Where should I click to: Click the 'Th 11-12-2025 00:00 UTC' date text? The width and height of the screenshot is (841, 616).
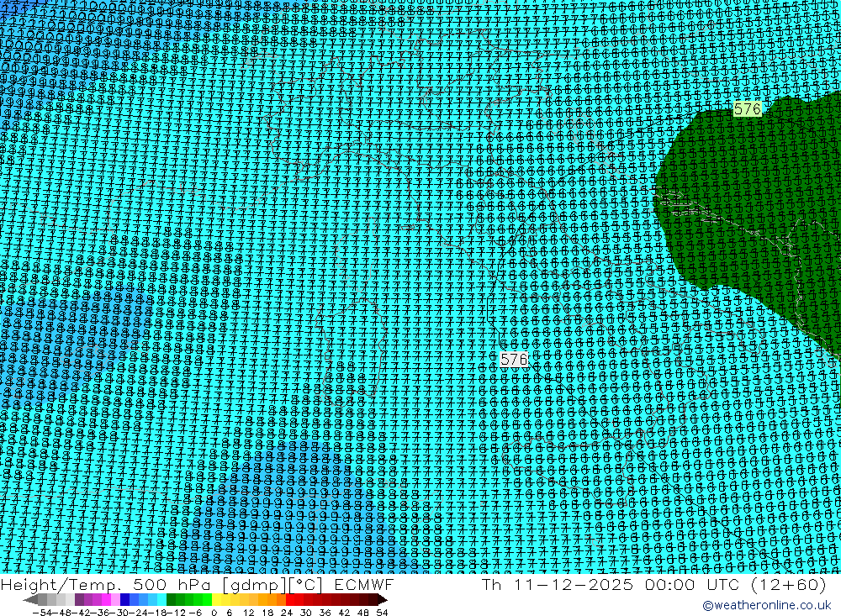coord(611,585)
